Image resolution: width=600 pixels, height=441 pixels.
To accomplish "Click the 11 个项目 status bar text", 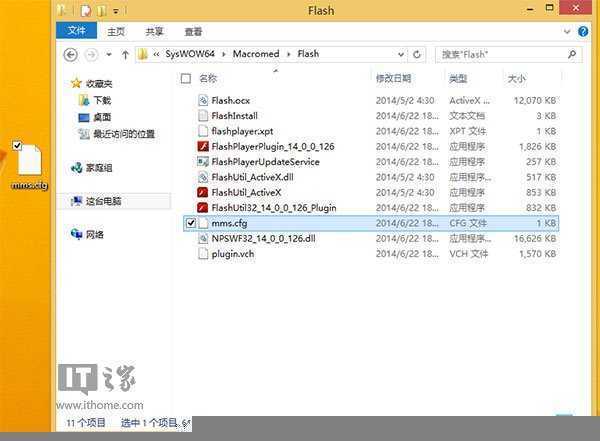I will click(86, 423).
